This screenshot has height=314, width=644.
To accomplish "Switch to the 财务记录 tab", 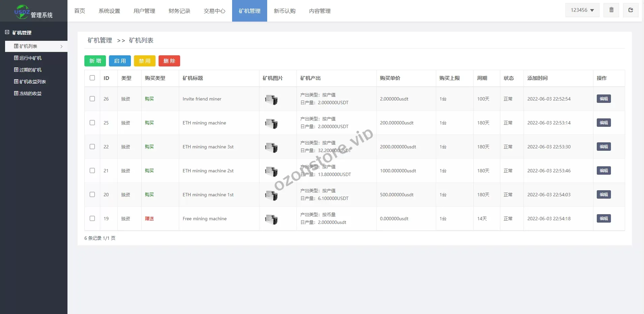I will click(179, 11).
